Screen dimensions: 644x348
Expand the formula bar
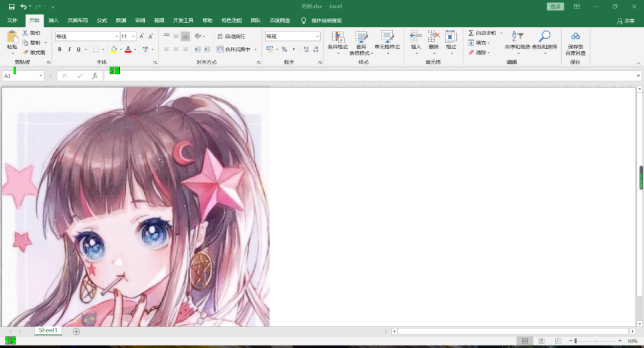(x=638, y=76)
